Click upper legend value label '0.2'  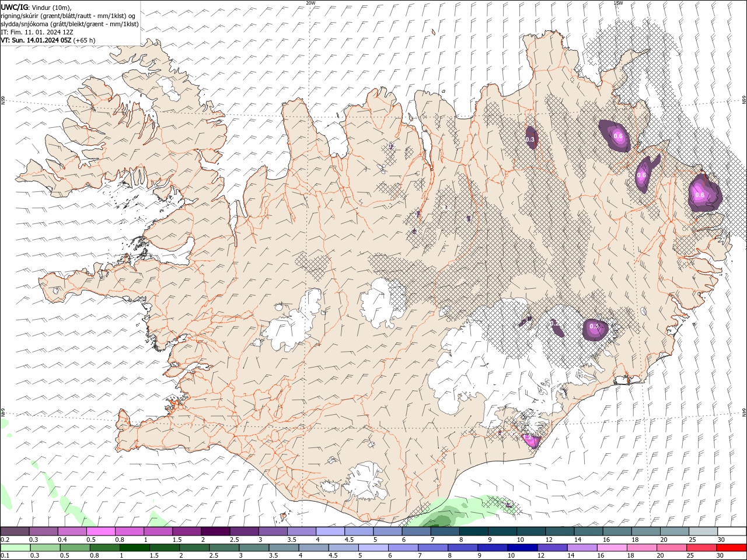(x=4, y=540)
